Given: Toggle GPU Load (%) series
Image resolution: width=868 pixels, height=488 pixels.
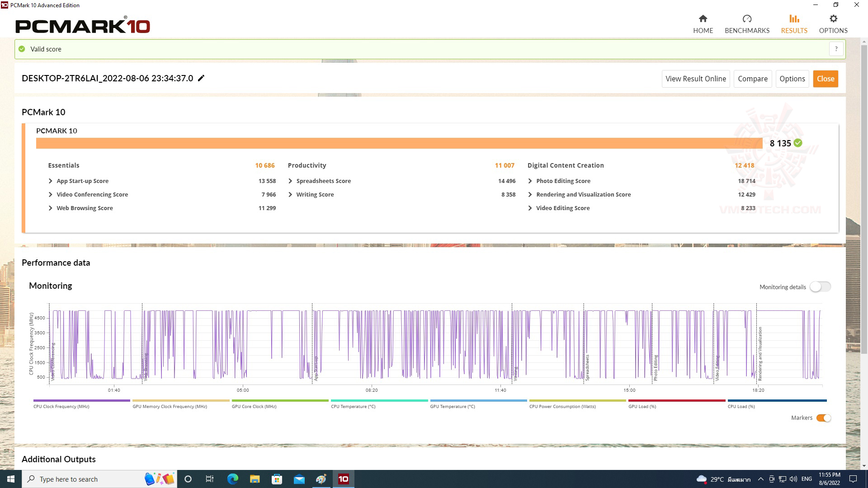Looking at the screenshot, I should pos(677,404).
